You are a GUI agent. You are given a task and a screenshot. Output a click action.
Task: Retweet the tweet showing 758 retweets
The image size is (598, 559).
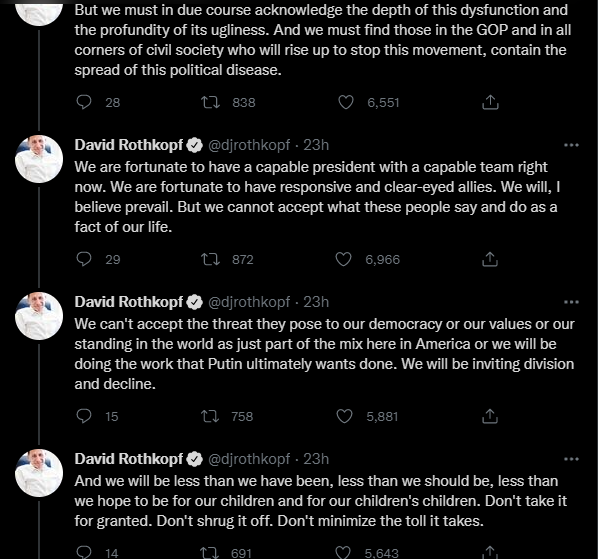coord(210,416)
